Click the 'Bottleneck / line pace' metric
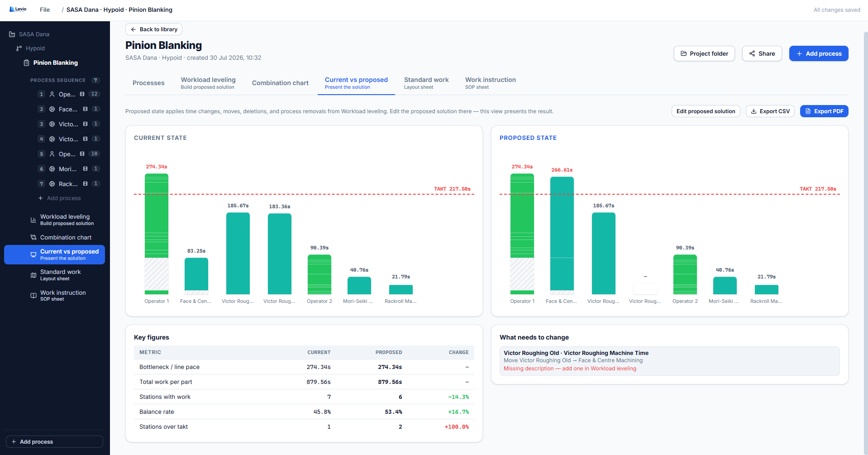The height and width of the screenshot is (455, 868). click(169, 367)
